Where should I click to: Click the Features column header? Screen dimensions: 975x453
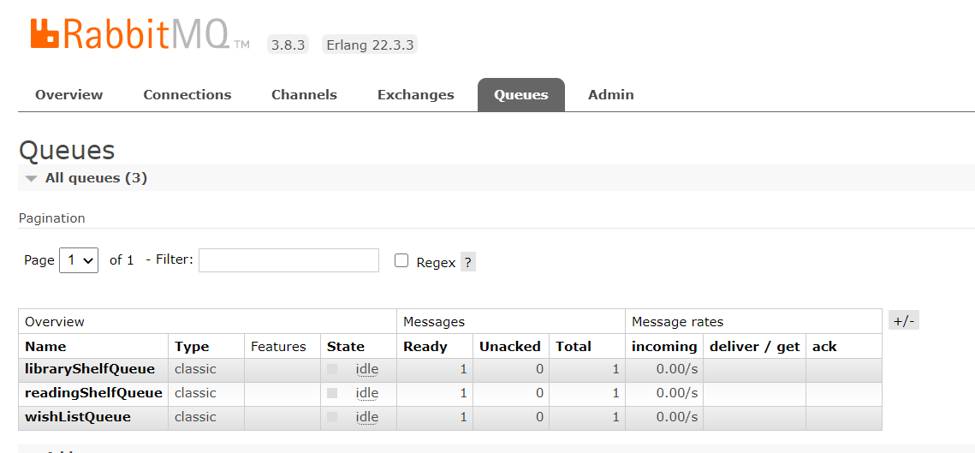[279, 347]
